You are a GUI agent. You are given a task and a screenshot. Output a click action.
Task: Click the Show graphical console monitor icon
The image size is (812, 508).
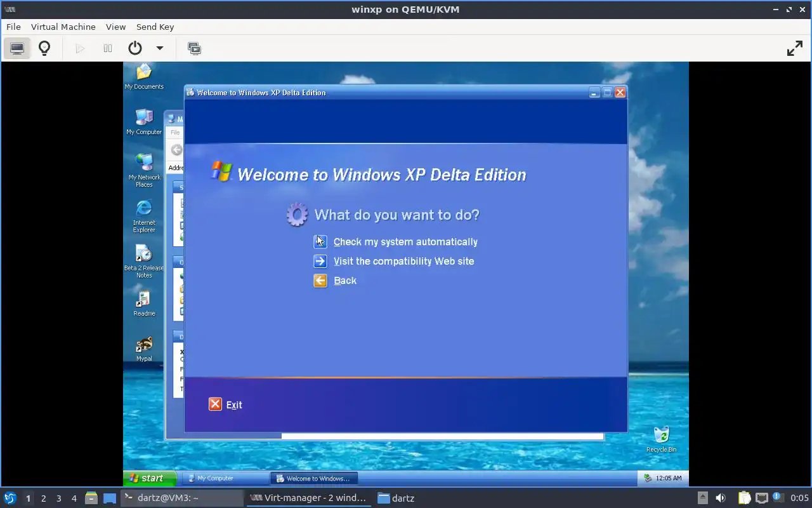pyautogui.click(x=17, y=48)
